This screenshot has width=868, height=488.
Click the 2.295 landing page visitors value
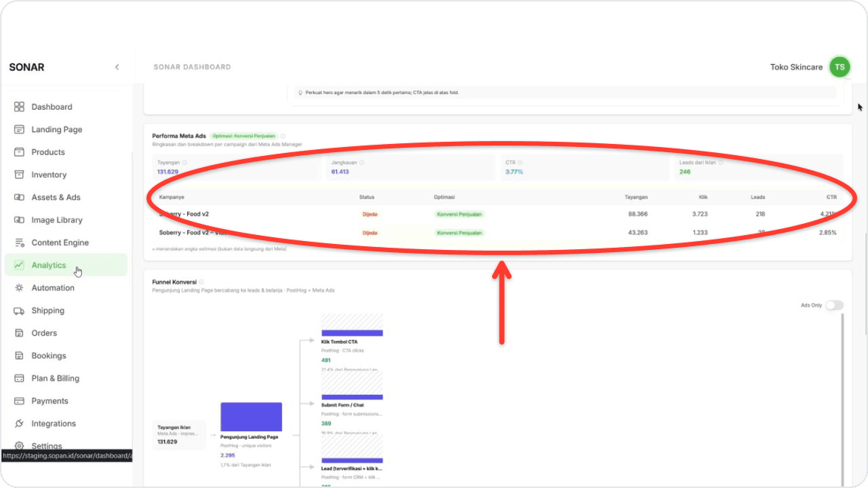click(x=227, y=455)
